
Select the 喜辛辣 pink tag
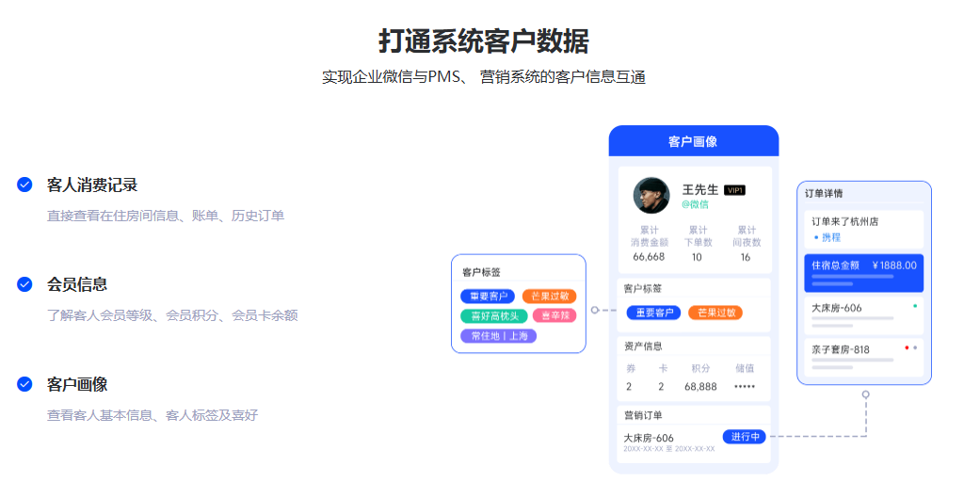(554, 315)
